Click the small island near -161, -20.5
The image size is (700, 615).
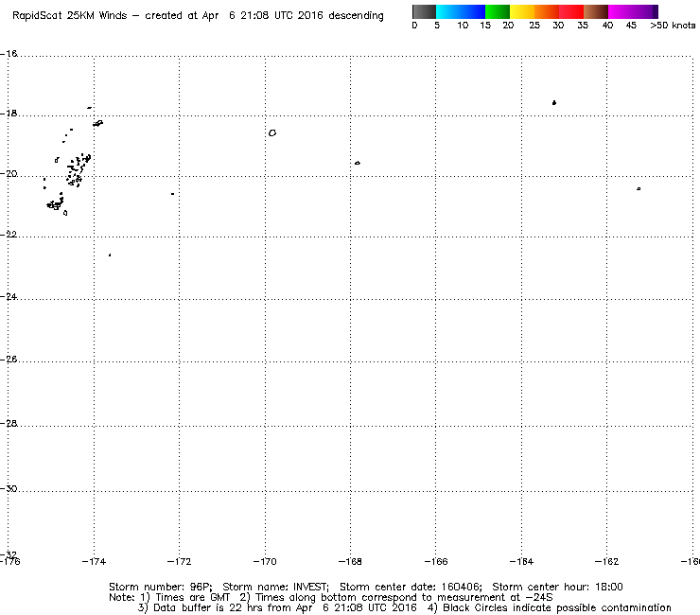(x=639, y=189)
